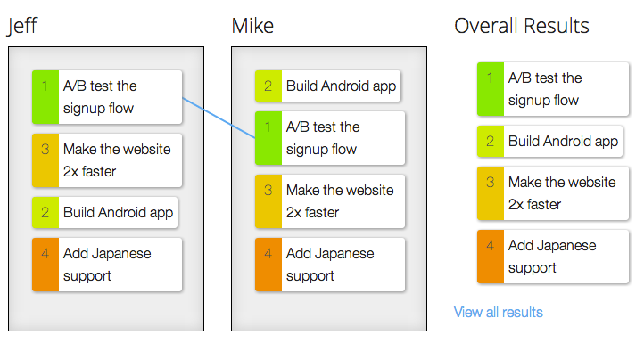Select Mike's 'Build Android app' card
Screen dimensions: 644x343
328,86
